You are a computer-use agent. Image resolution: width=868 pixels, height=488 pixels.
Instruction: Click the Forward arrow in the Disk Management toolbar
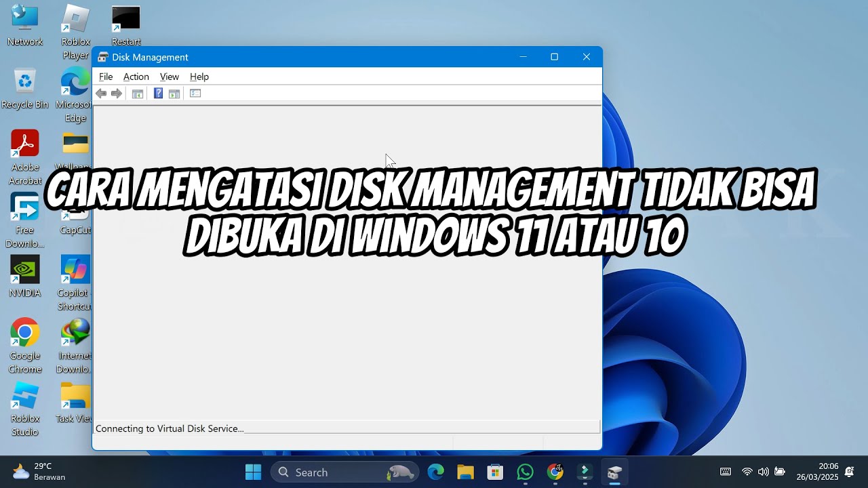[117, 94]
